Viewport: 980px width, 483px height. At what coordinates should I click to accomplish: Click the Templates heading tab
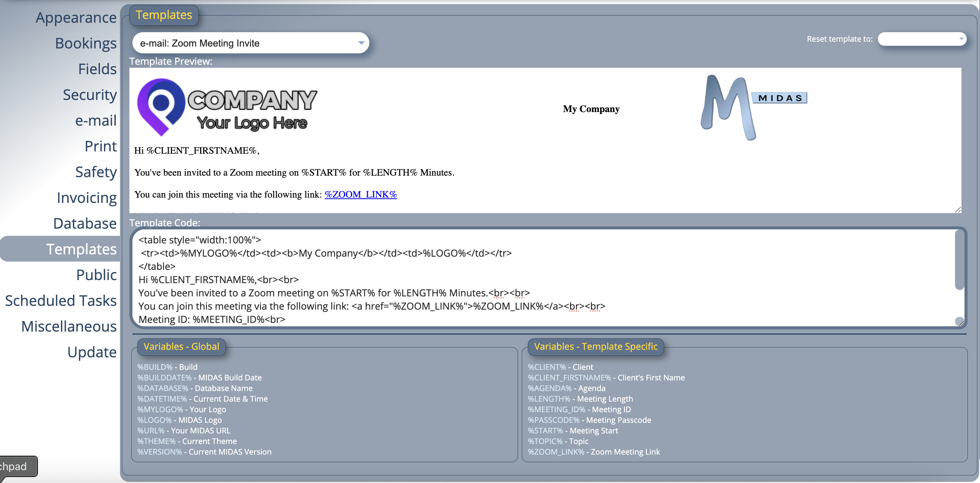coord(164,15)
